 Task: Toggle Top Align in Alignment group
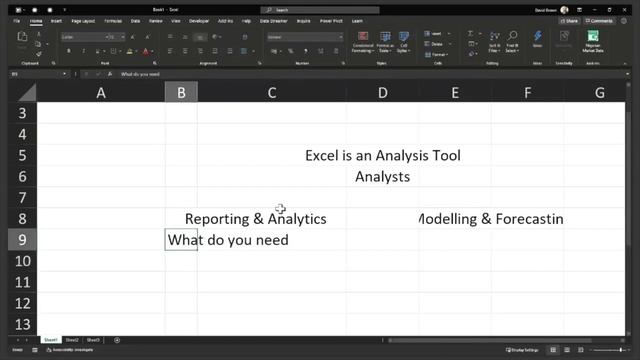[170, 37]
